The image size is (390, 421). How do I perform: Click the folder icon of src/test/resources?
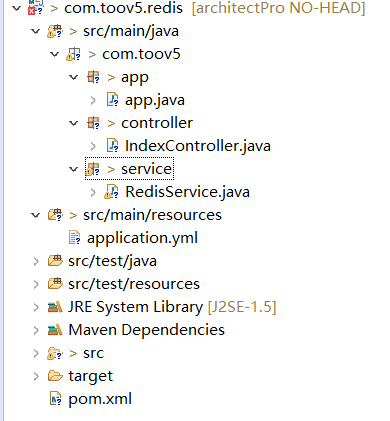[55, 284]
